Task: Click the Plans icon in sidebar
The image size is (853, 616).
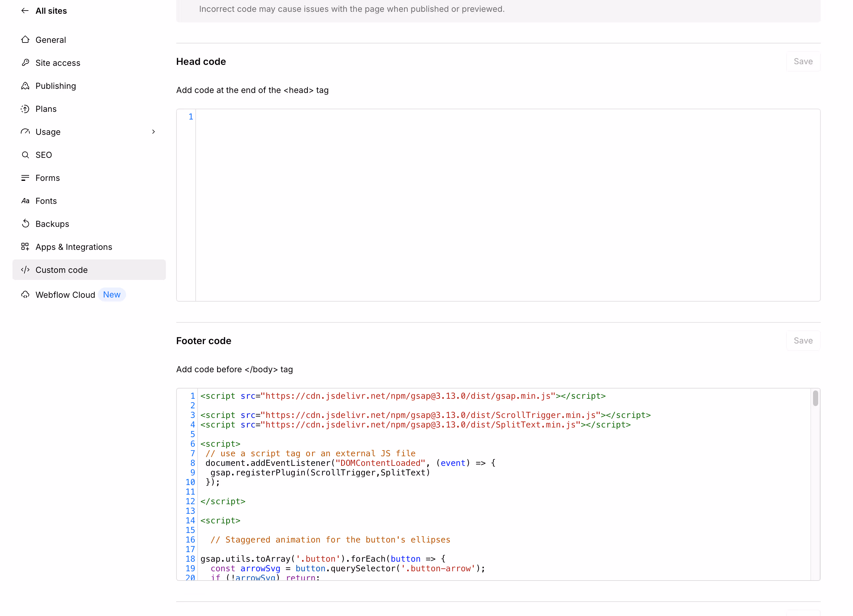Action: point(25,109)
